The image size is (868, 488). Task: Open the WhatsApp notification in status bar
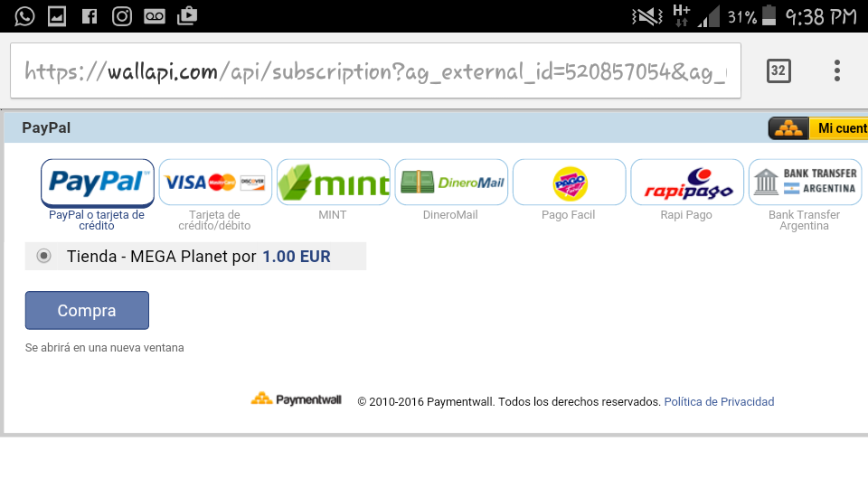coord(24,16)
